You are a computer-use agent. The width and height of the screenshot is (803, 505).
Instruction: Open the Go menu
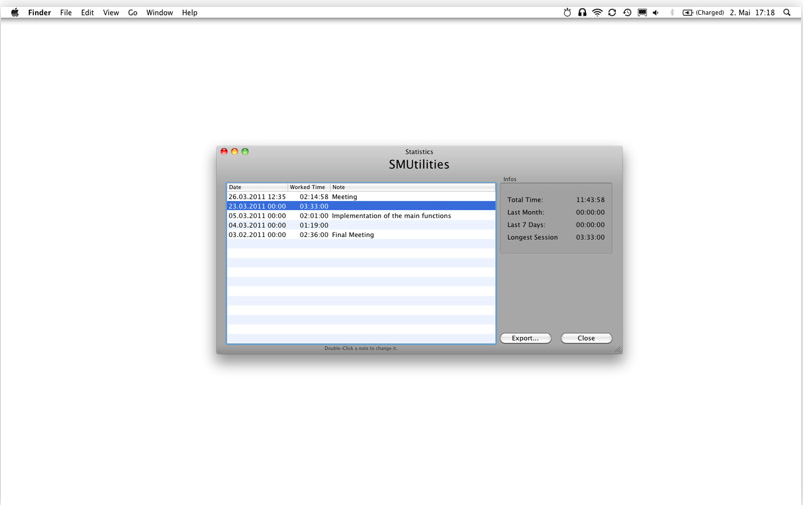click(133, 12)
